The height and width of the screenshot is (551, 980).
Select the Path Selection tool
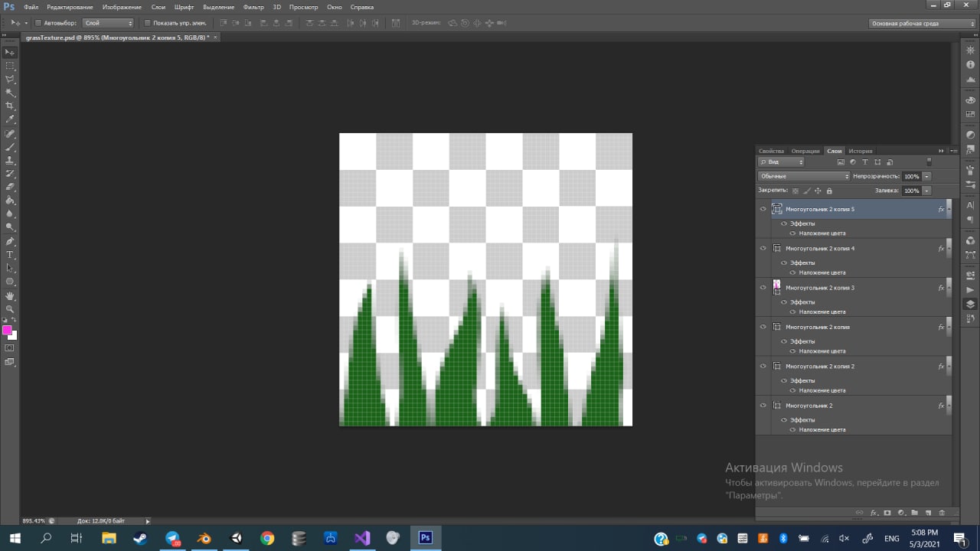click(10, 269)
